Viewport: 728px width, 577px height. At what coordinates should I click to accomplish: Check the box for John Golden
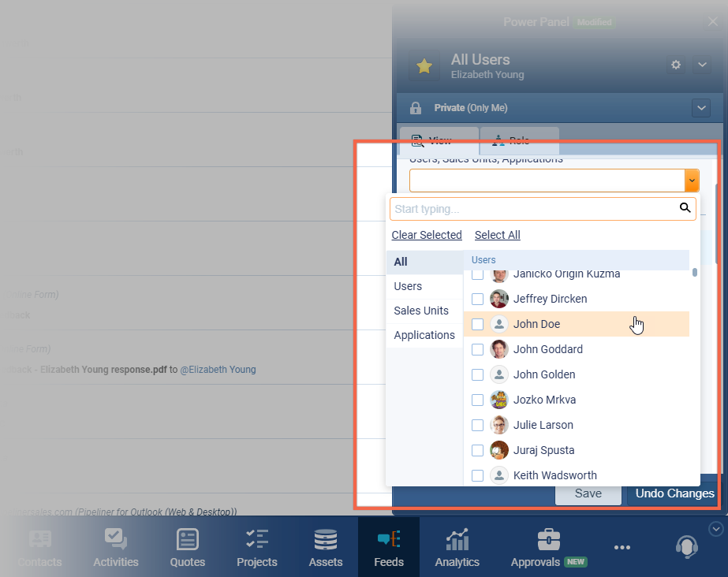click(x=478, y=374)
